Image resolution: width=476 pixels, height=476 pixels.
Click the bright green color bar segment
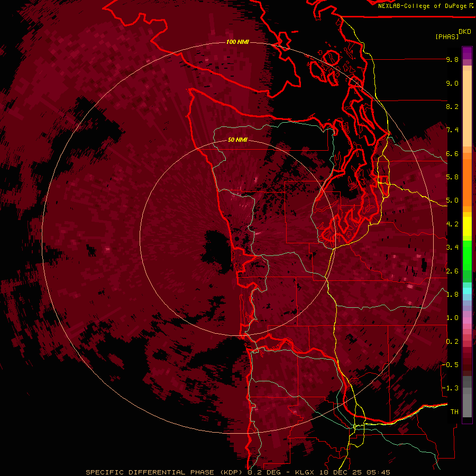point(467,255)
